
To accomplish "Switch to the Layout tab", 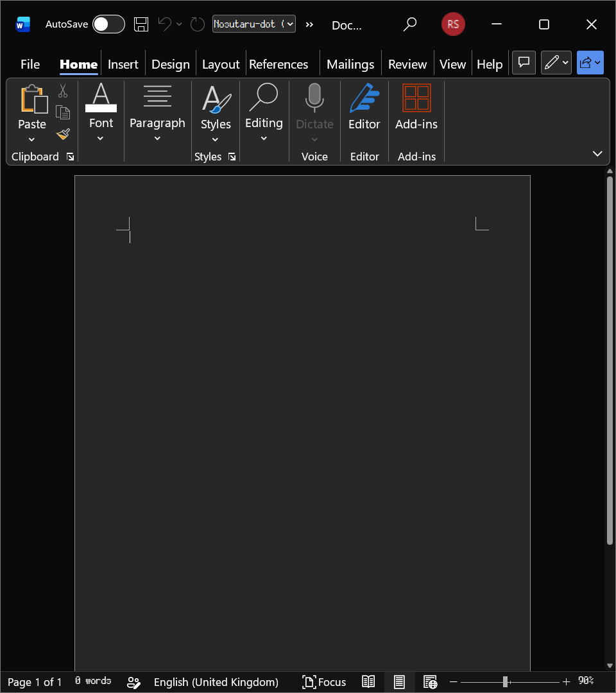I will [221, 65].
